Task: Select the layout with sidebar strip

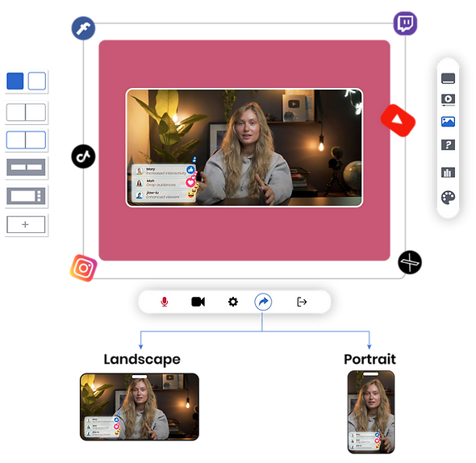Action: 26,196
